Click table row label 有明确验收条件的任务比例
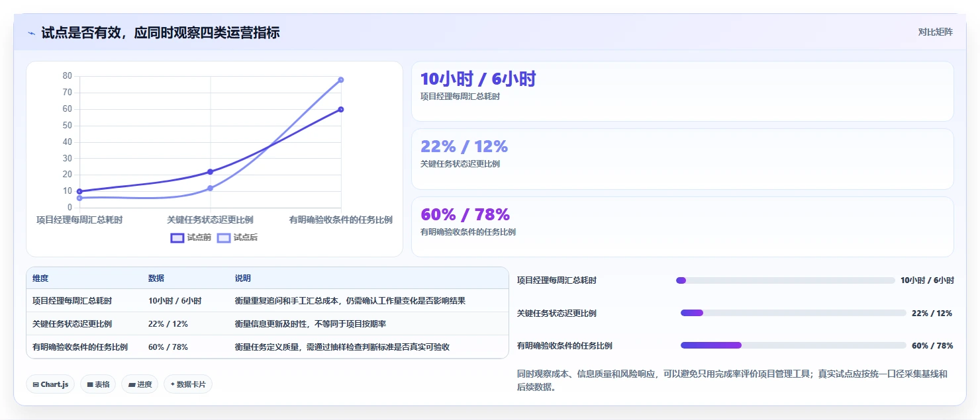The image size is (980, 420). pyautogui.click(x=80, y=347)
